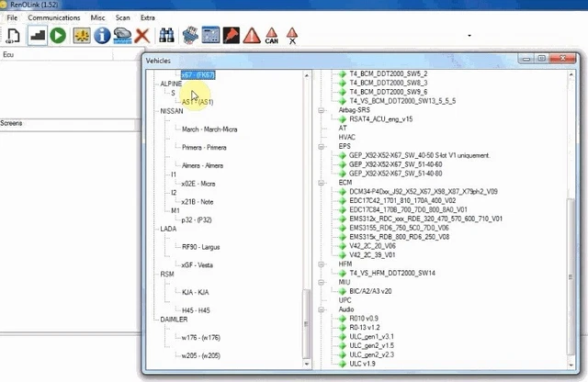The width and height of the screenshot is (588, 382).
Task: Collapse the HFM tree node
Action: coord(321,264)
